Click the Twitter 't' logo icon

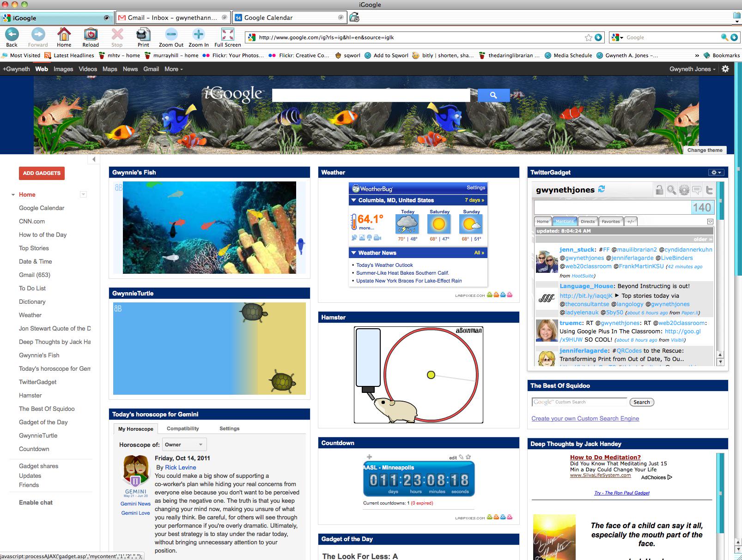tap(709, 189)
